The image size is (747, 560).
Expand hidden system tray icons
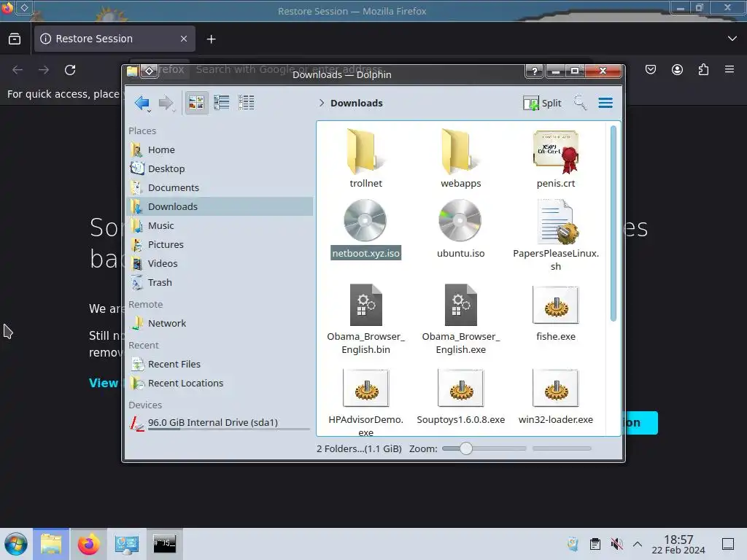tap(638, 544)
